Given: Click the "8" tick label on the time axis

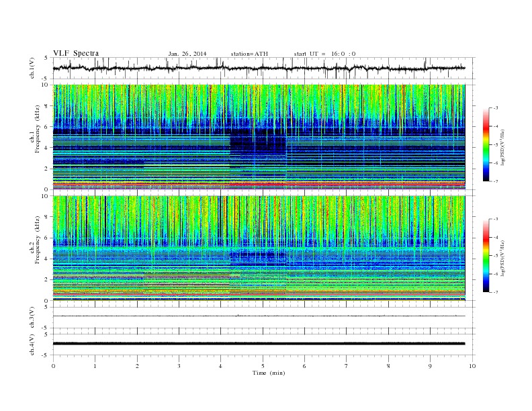Looking at the screenshot, I should [x=388, y=366].
